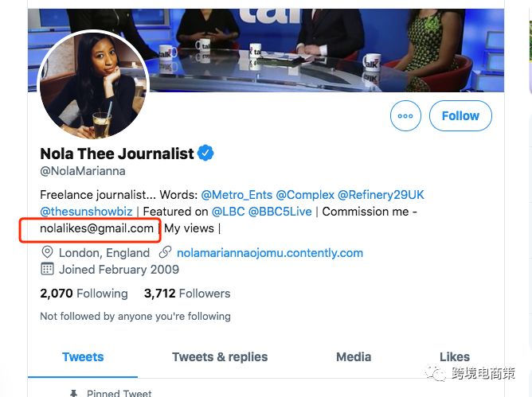Switch to the Tweets tab
Image resolution: width=532 pixels, height=397 pixels.
point(83,357)
